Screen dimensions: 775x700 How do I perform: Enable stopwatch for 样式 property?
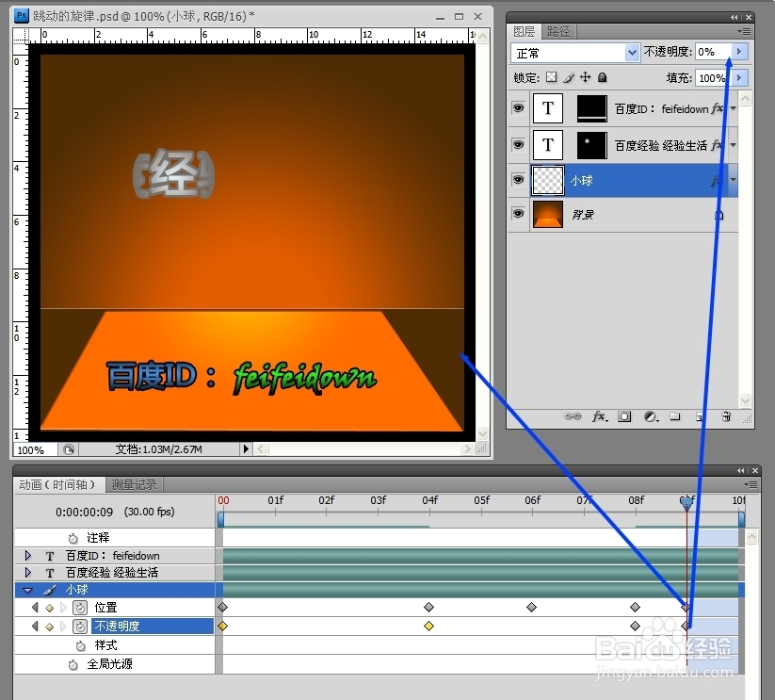pyautogui.click(x=81, y=645)
